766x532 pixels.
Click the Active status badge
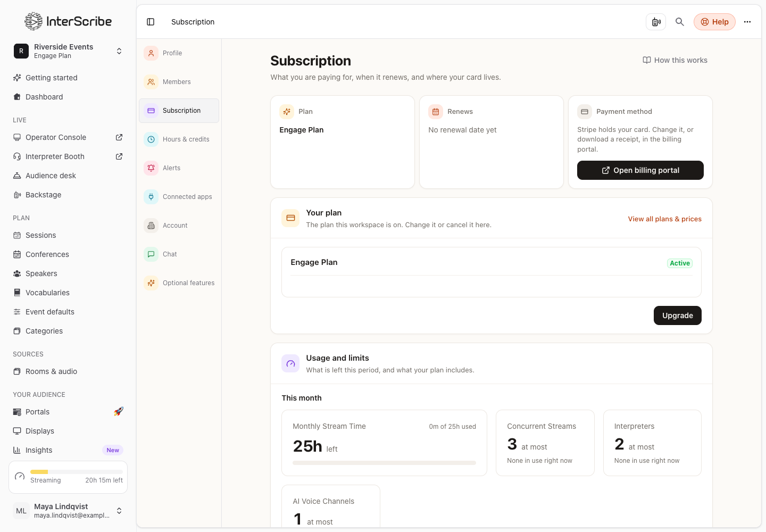(x=680, y=263)
